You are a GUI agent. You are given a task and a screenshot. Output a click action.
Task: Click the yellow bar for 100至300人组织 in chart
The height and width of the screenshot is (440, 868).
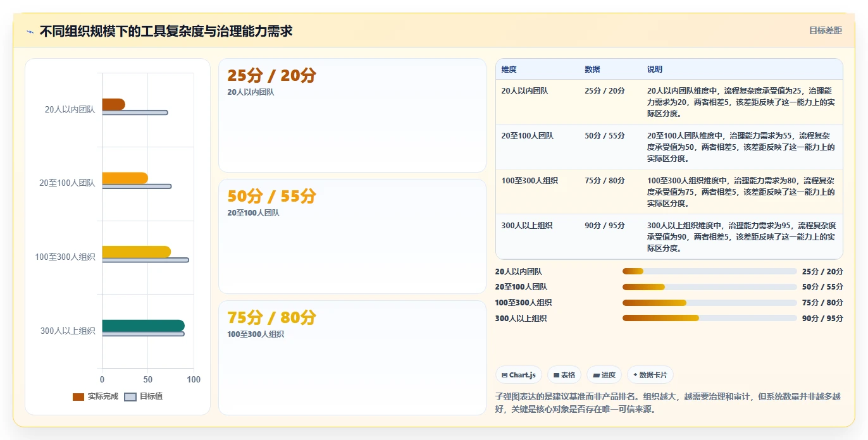point(137,252)
